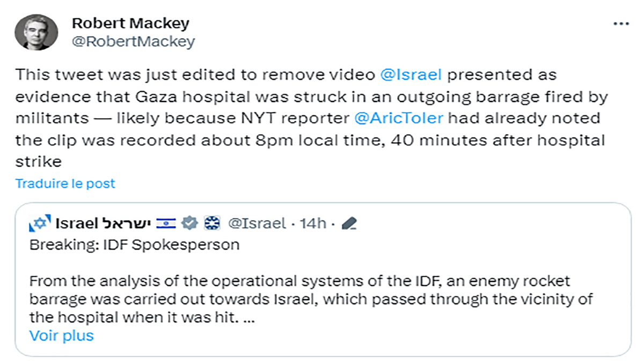Click the government affiliation badge icon
This screenshot has width=644, height=363.
coord(213,223)
